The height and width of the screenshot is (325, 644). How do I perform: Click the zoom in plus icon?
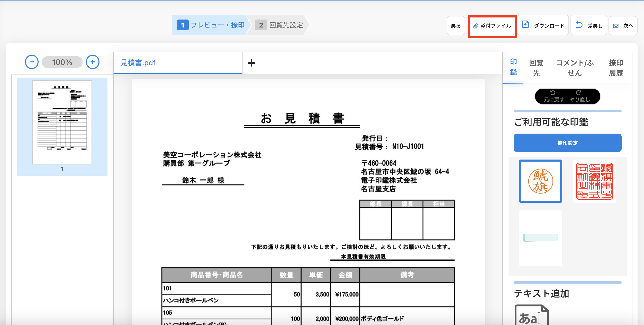[93, 62]
